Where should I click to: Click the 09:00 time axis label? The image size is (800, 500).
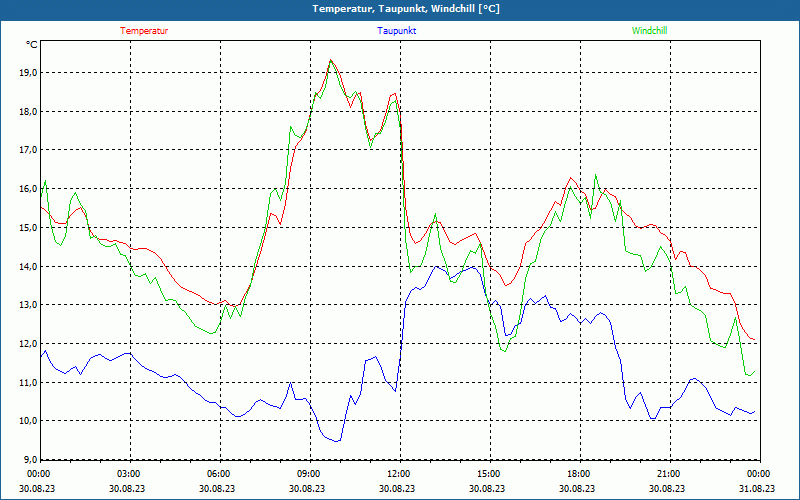308,474
